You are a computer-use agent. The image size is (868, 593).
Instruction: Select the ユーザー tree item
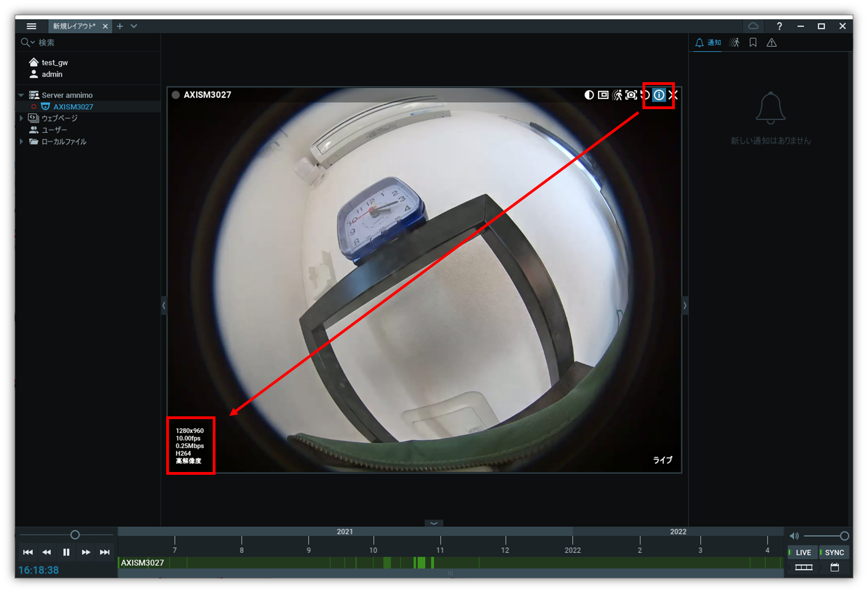54,130
